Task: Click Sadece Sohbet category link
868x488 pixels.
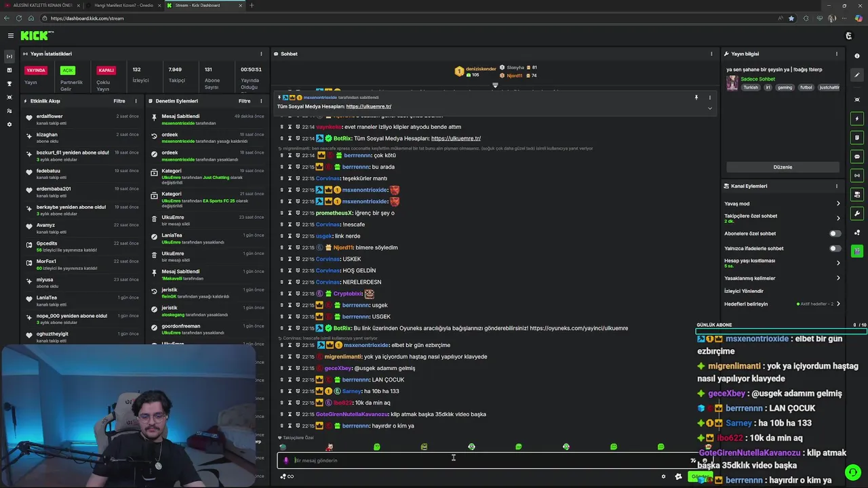Action: 757,79
